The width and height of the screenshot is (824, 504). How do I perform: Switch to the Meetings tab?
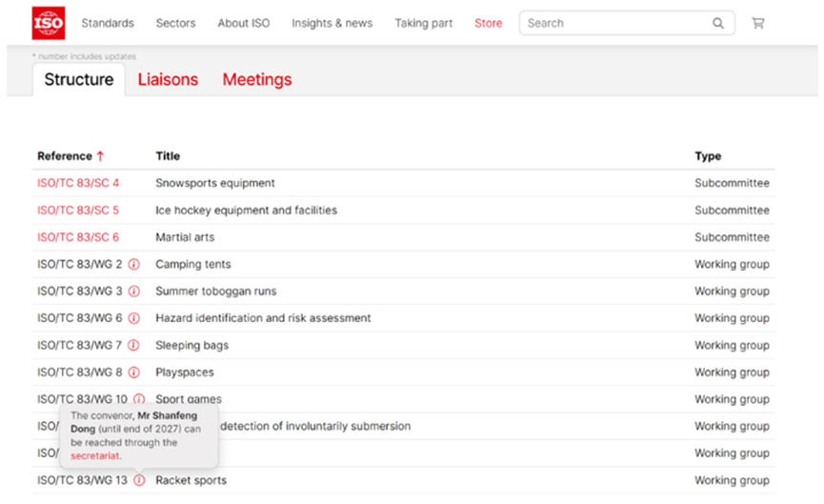(257, 80)
